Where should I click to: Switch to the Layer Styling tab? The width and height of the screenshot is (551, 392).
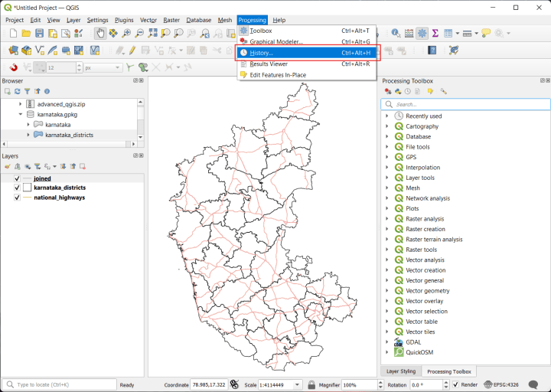pyautogui.click(x=400, y=371)
